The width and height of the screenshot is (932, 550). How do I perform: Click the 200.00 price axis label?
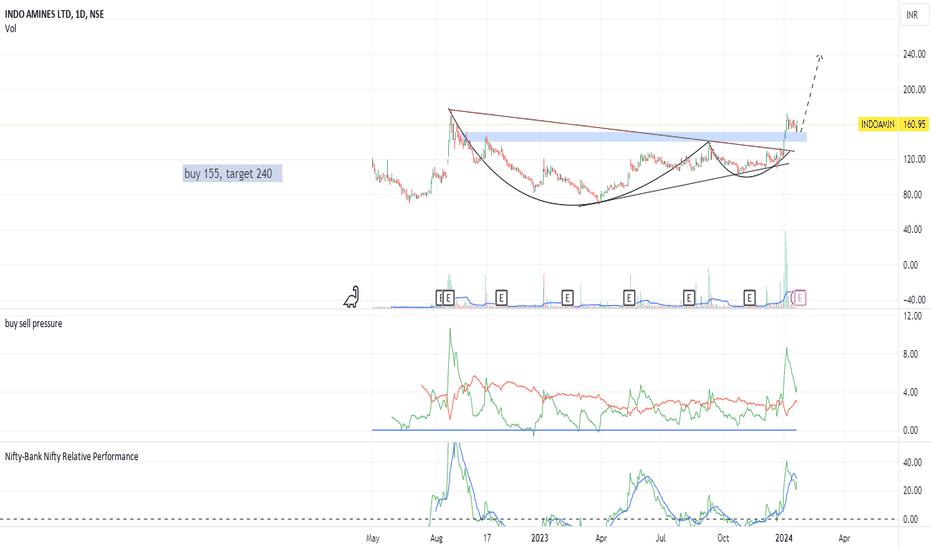point(914,90)
